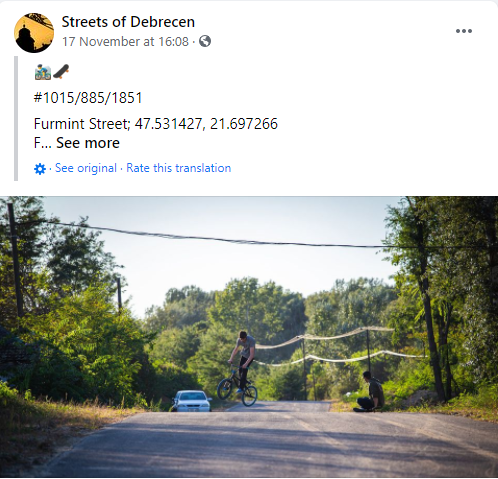
Task: Click the grey quote bar beside translation
Action: [16, 118]
